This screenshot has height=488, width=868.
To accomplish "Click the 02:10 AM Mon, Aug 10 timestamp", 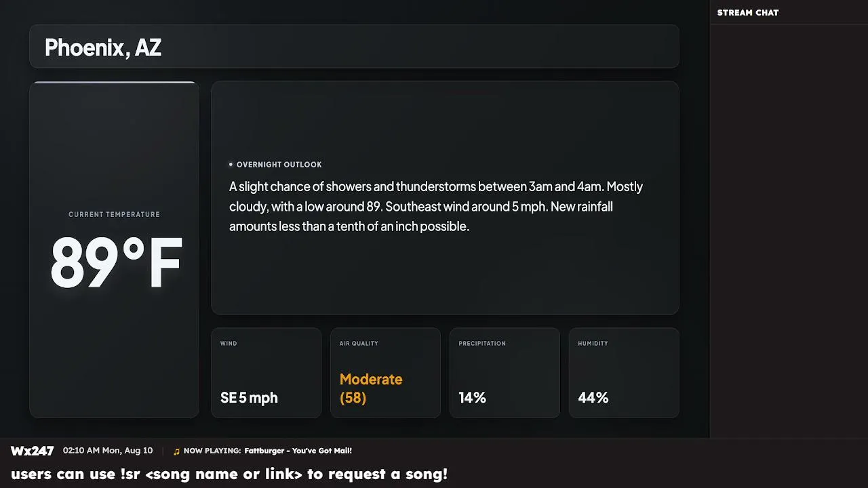I will (108, 451).
